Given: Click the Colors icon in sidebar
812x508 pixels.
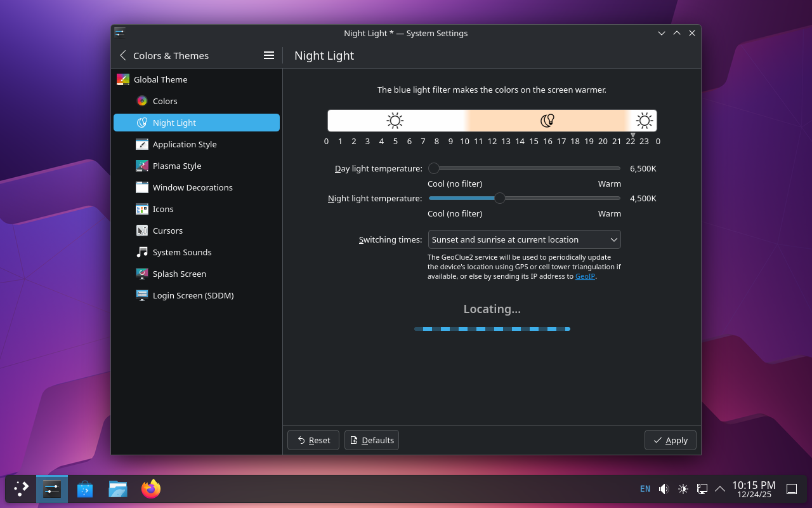Looking at the screenshot, I should click(x=142, y=101).
